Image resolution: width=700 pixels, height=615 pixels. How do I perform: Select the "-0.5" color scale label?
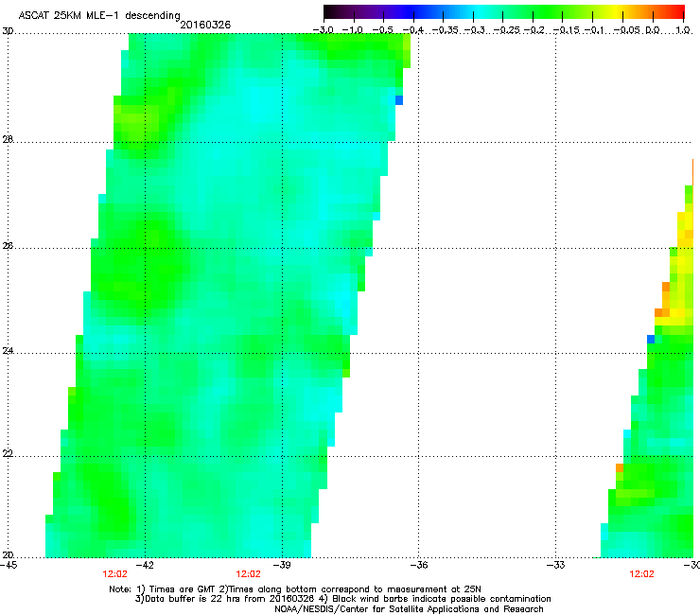(382, 30)
